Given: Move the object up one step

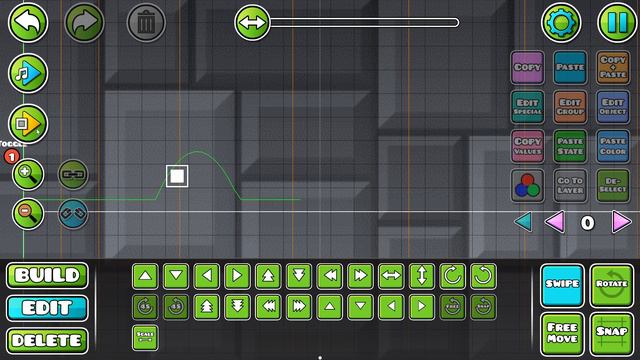Looking at the screenshot, I should (145, 276).
